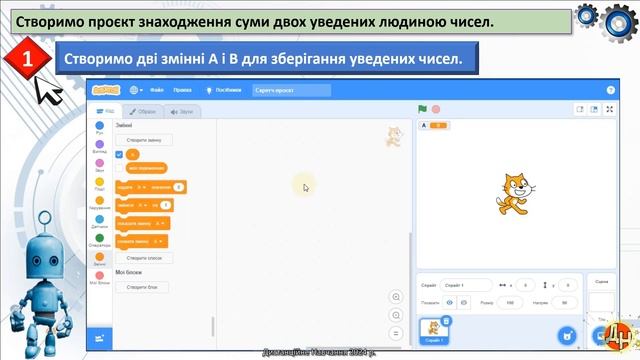The width and height of the screenshot is (640, 360).
Task: Zoom out the script workspace
Action: coord(396,315)
